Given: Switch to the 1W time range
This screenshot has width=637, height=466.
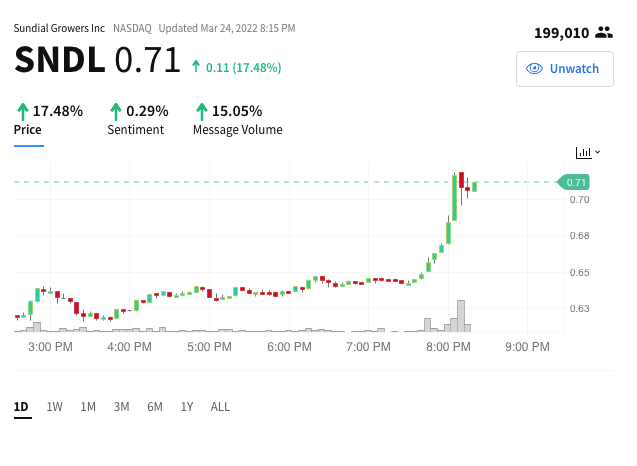Looking at the screenshot, I should tap(54, 407).
